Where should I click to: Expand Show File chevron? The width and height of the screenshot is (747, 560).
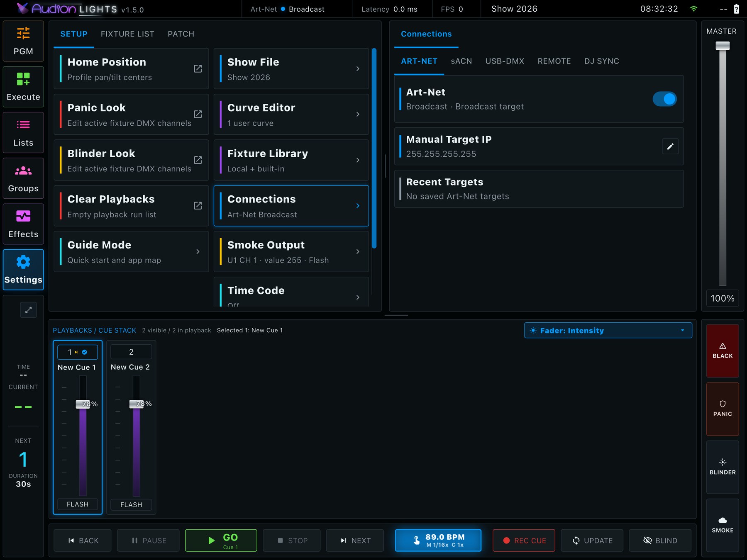(358, 69)
